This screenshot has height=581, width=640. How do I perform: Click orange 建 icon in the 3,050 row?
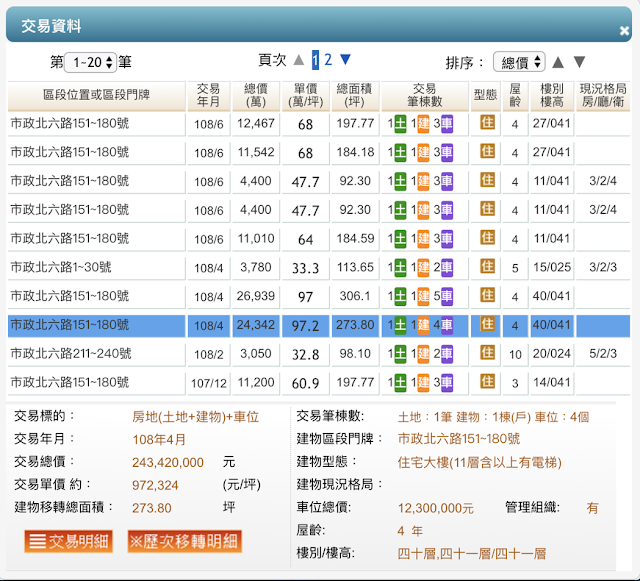[423, 354]
